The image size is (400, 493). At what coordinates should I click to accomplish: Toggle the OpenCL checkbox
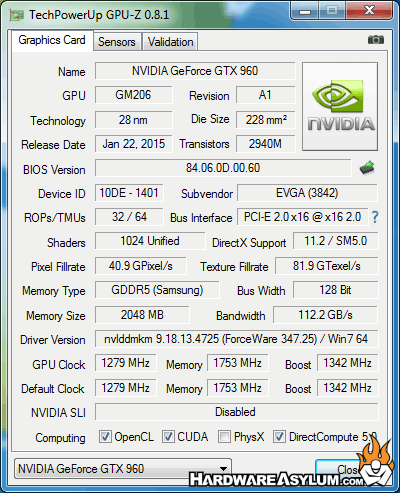point(105,437)
